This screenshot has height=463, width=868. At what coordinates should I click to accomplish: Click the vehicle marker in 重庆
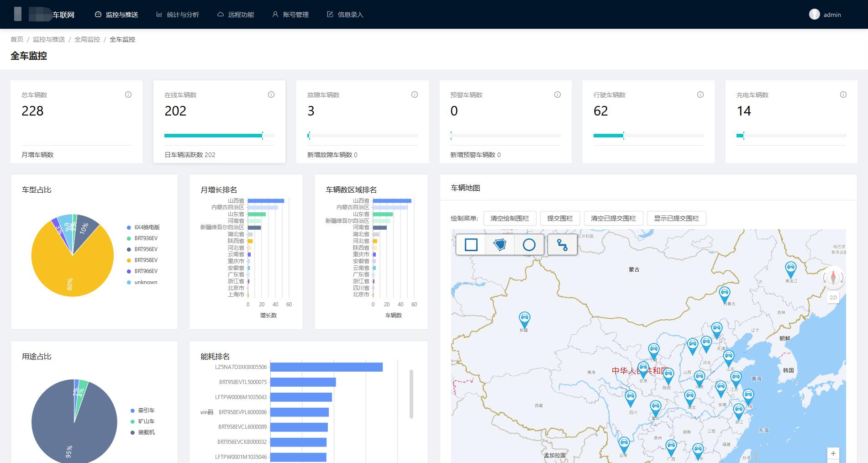655,408
